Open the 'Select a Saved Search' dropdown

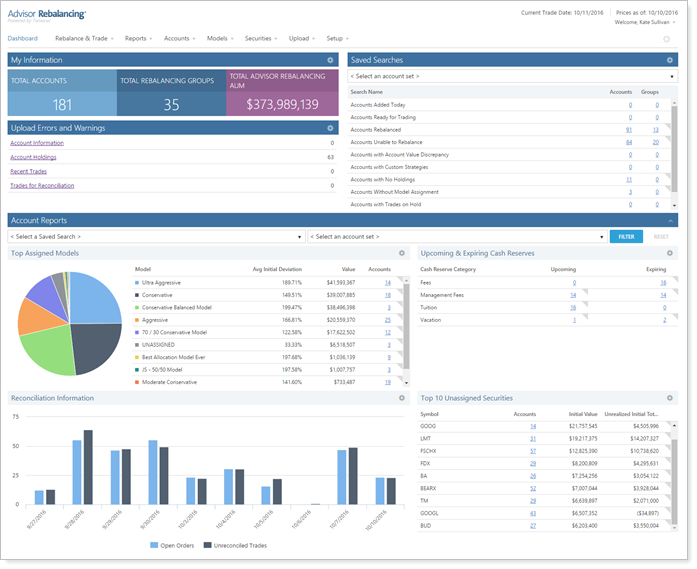pos(155,237)
